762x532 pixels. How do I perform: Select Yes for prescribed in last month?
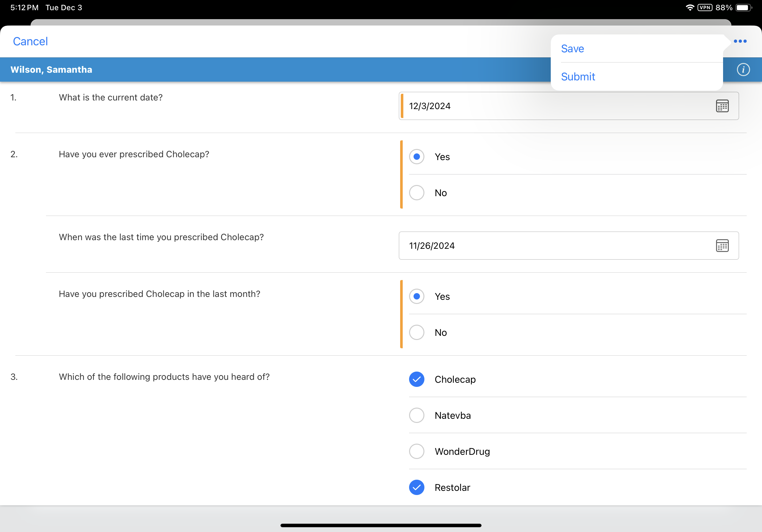[x=416, y=296]
